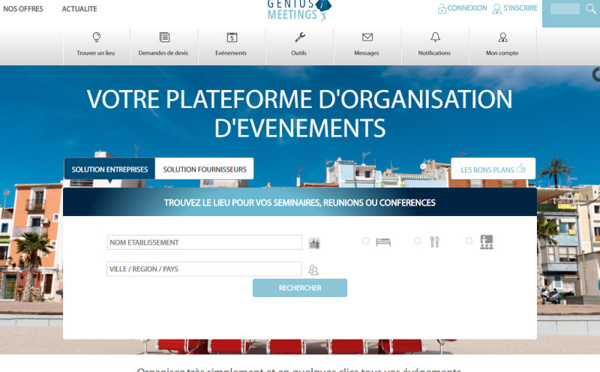Click the magnifier search icon in header
600x372 pixels.
coord(591,9)
